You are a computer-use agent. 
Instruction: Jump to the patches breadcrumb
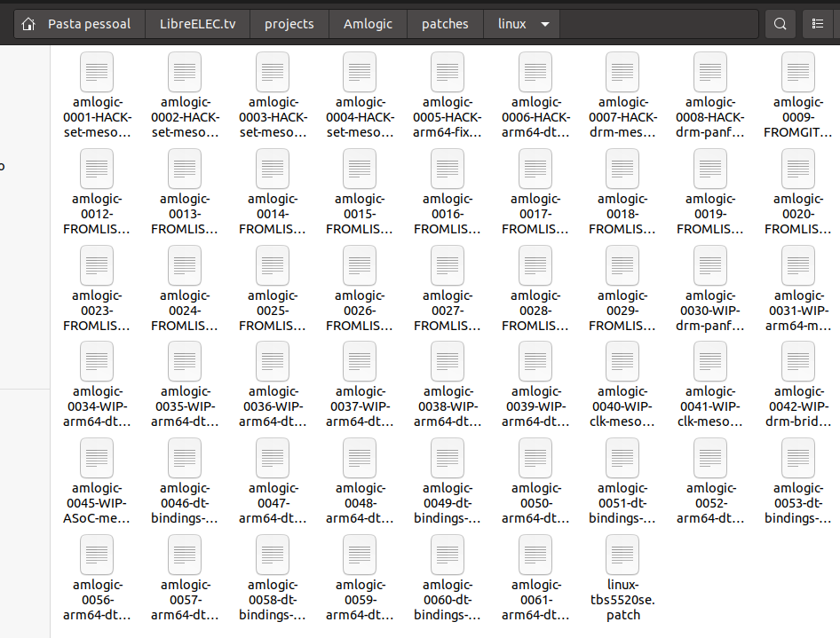pos(445,24)
